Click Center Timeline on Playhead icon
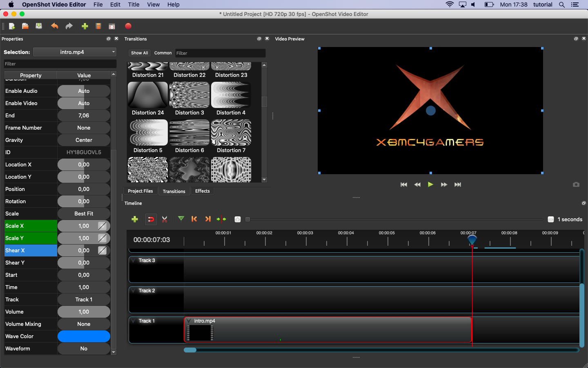This screenshot has height=368, width=588. point(221,219)
